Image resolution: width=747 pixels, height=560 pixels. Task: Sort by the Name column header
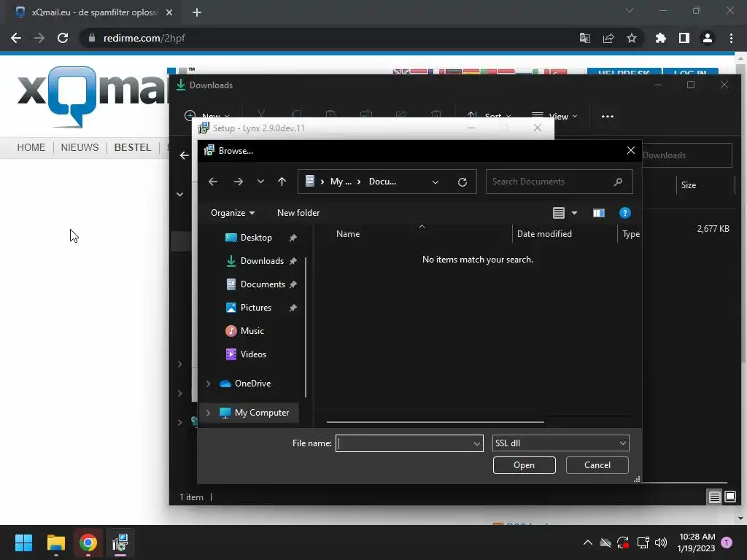[348, 234]
